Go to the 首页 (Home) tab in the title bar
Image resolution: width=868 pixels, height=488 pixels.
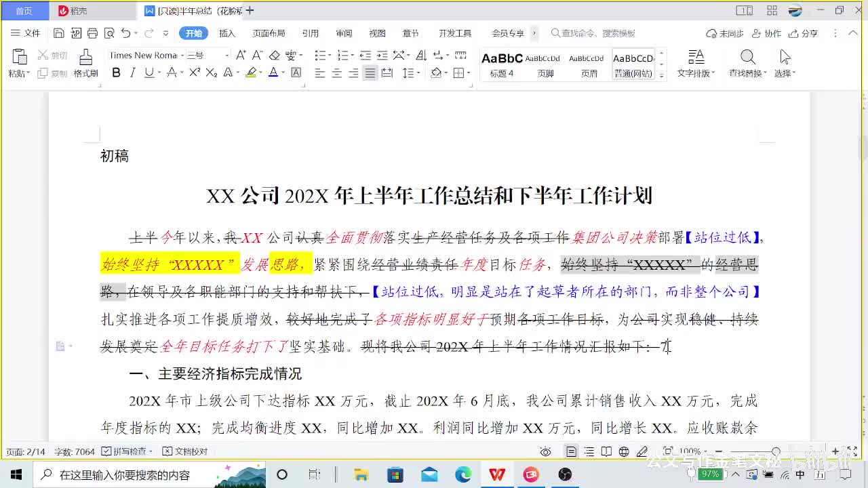click(x=24, y=11)
